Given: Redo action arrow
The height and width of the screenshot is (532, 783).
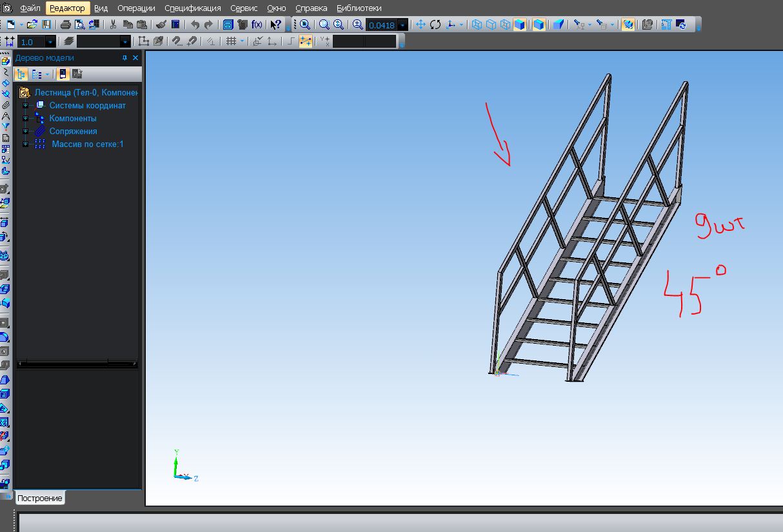Looking at the screenshot, I should pyautogui.click(x=209, y=25).
